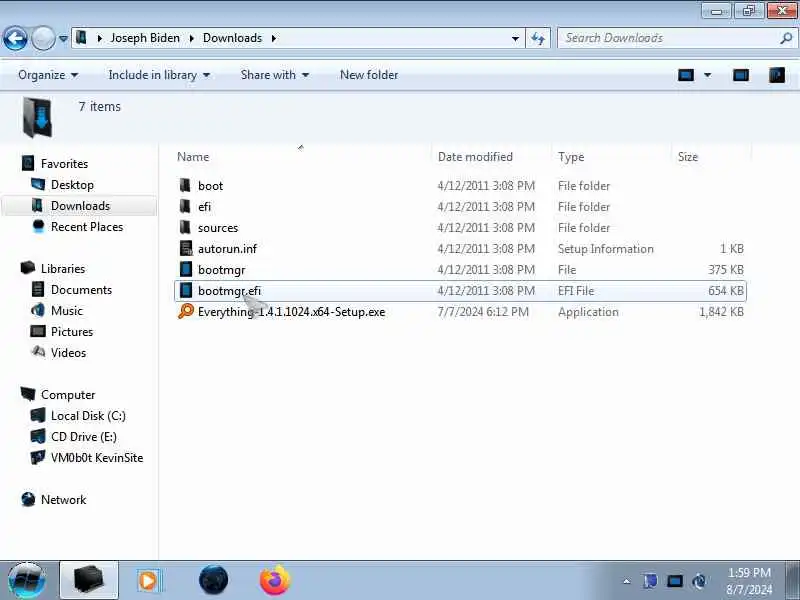Expand the arrow before Joseph Biden breadcrumb

click(99, 38)
